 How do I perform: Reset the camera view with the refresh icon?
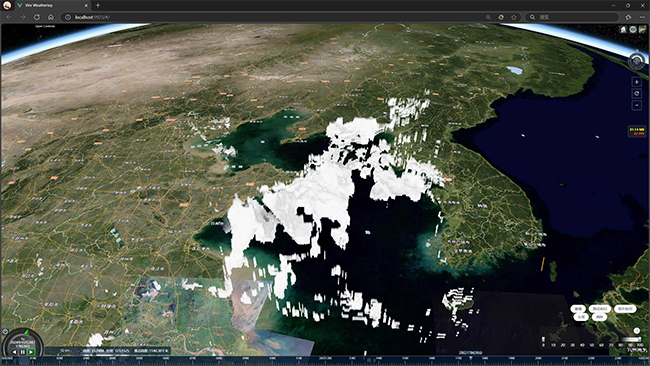point(637,94)
